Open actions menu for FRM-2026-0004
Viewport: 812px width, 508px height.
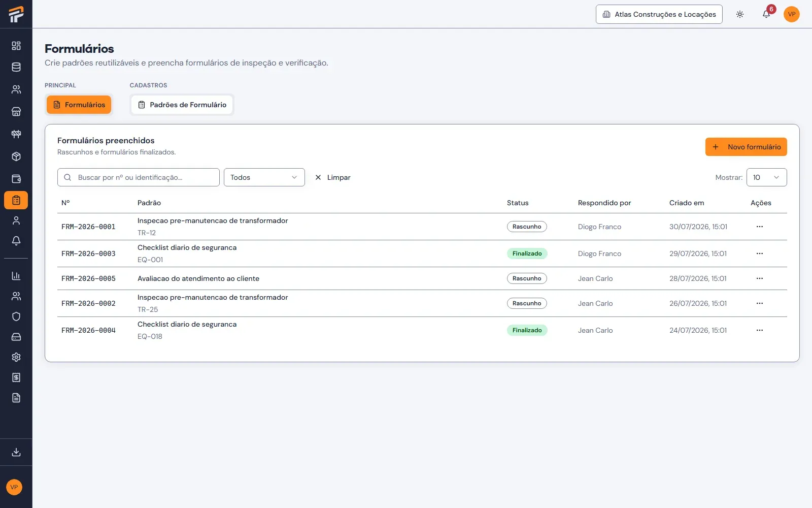coord(760,330)
